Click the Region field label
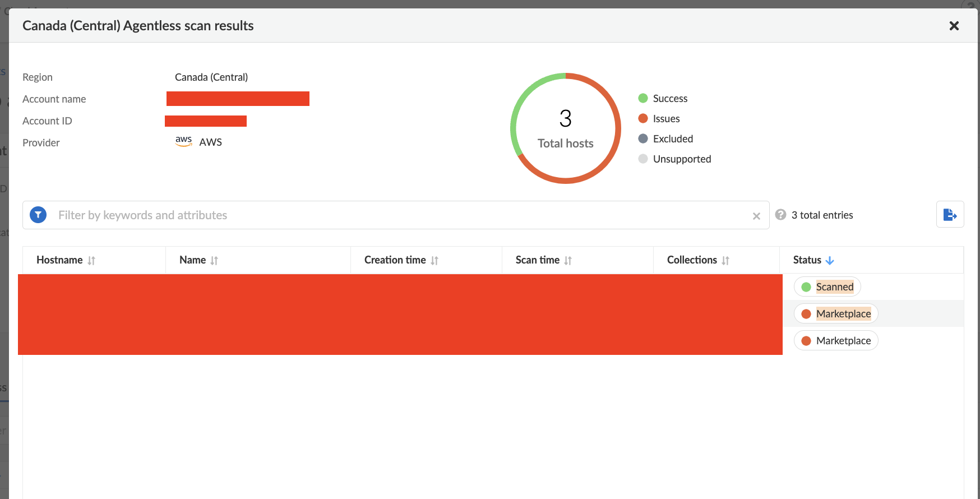 coord(38,77)
